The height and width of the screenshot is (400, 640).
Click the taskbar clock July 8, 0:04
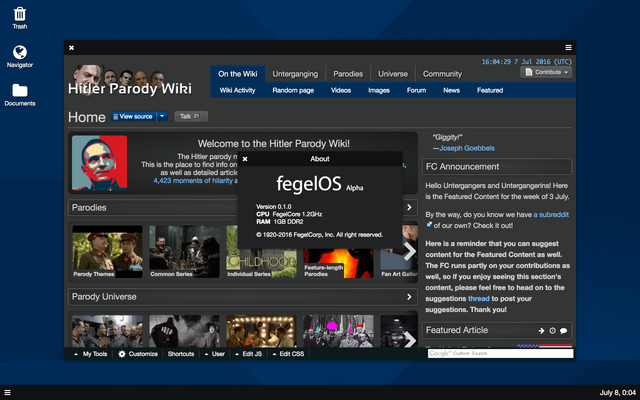618,393
